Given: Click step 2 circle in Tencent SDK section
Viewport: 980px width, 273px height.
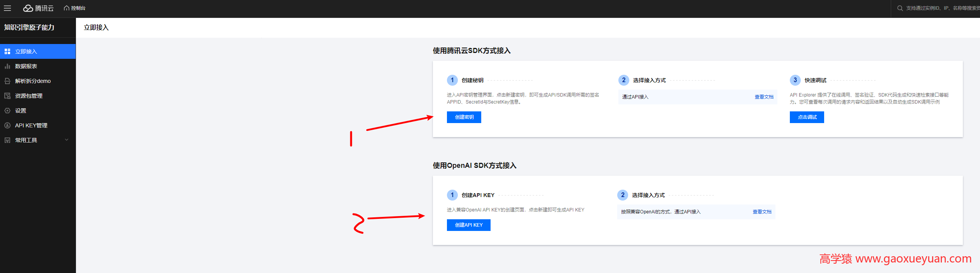Looking at the screenshot, I should pyautogui.click(x=623, y=80).
